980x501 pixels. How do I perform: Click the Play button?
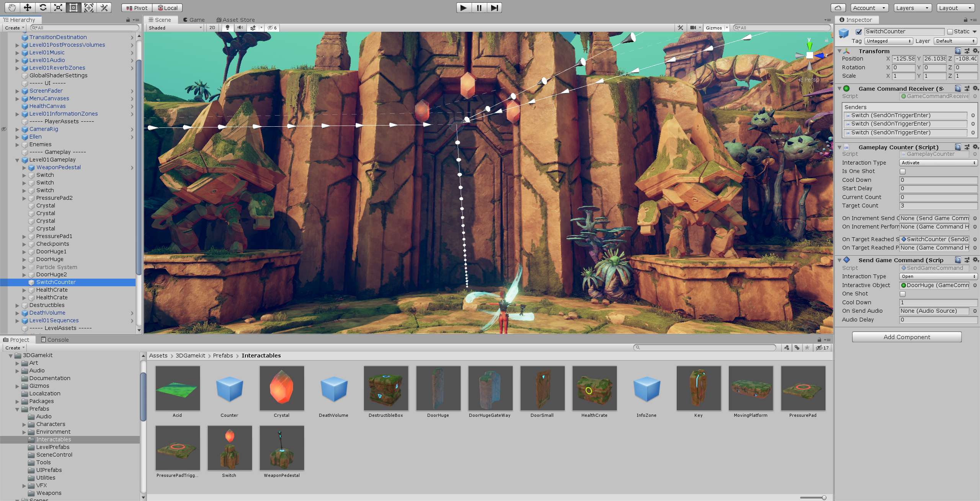[x=463, y=8]
